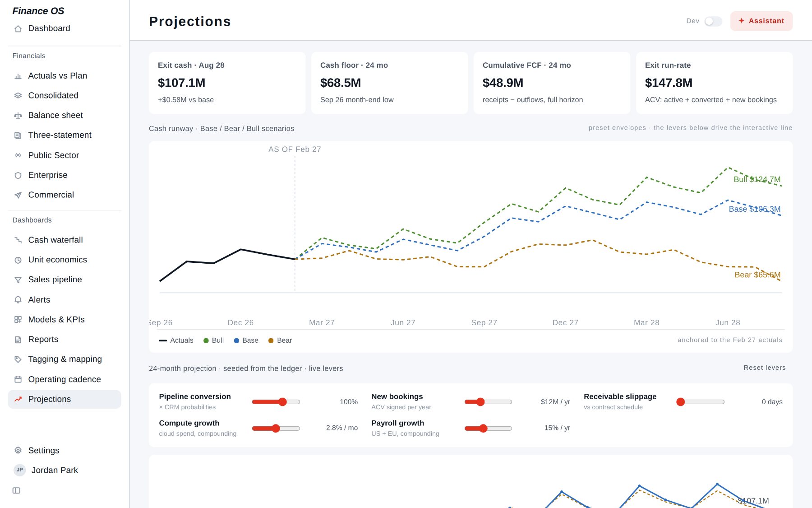Toggle Bull series in chart legend

(x=213, y=340)
